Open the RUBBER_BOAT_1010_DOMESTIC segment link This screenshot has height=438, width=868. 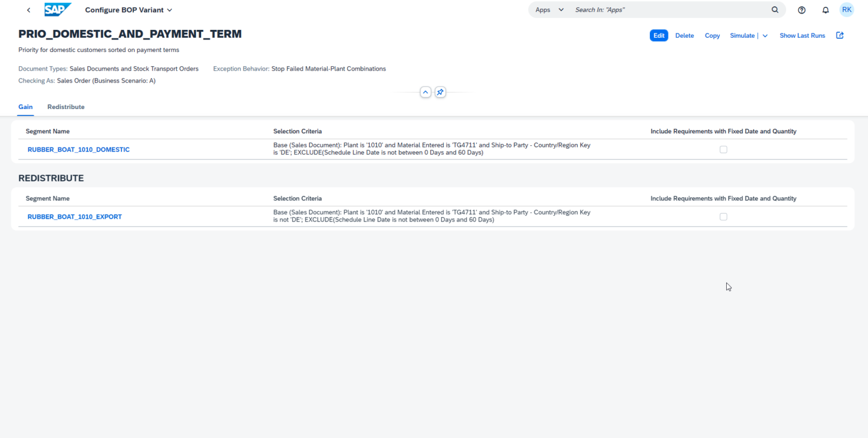(79, 149)
